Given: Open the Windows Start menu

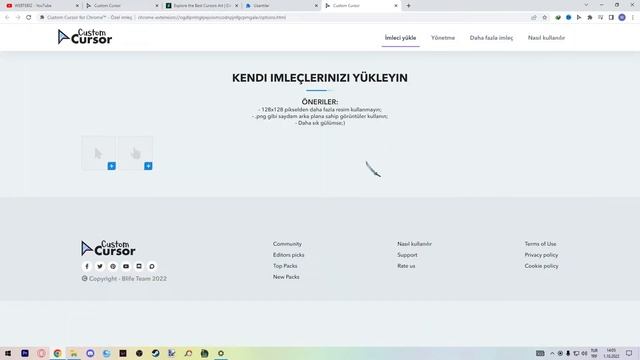Looking at the screenshot, I should [x=8, y=353].
